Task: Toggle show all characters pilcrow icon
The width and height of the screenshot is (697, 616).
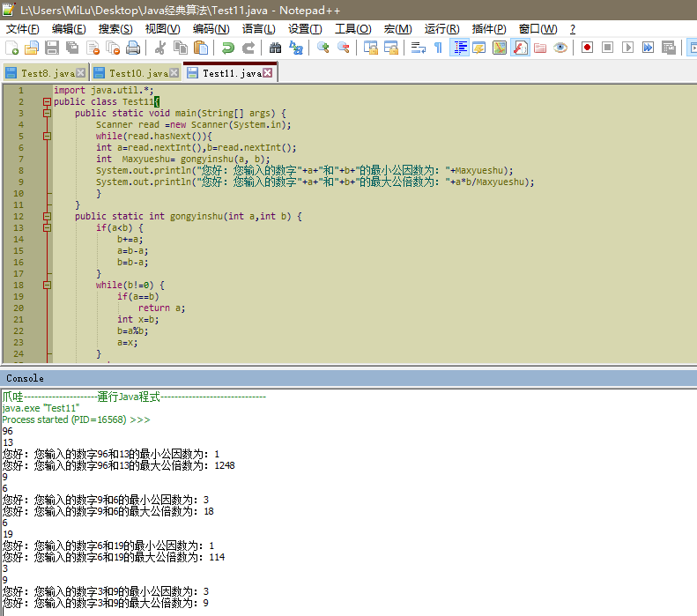Action: pos(438,48)
